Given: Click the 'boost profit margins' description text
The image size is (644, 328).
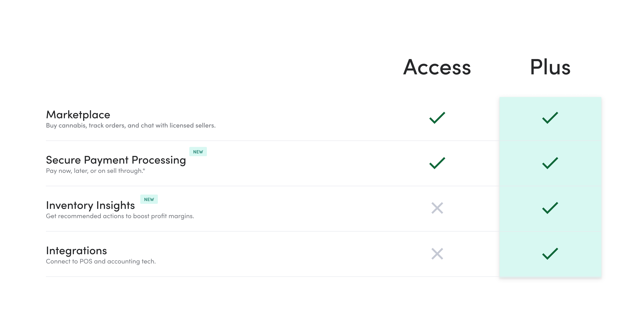Looking at the screenshot, I should click(120, 216).
